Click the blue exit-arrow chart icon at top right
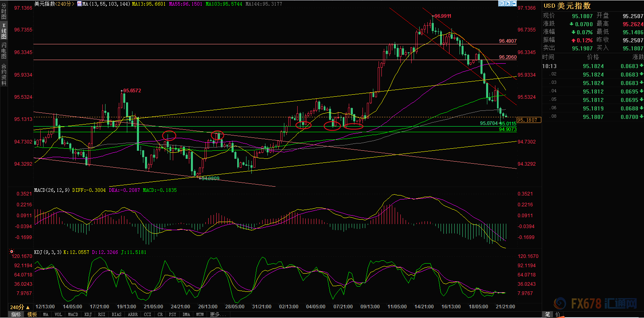Image resolution: width=644 pixels, height=318 pixels. pyautogui.click(x=514, y=4)
